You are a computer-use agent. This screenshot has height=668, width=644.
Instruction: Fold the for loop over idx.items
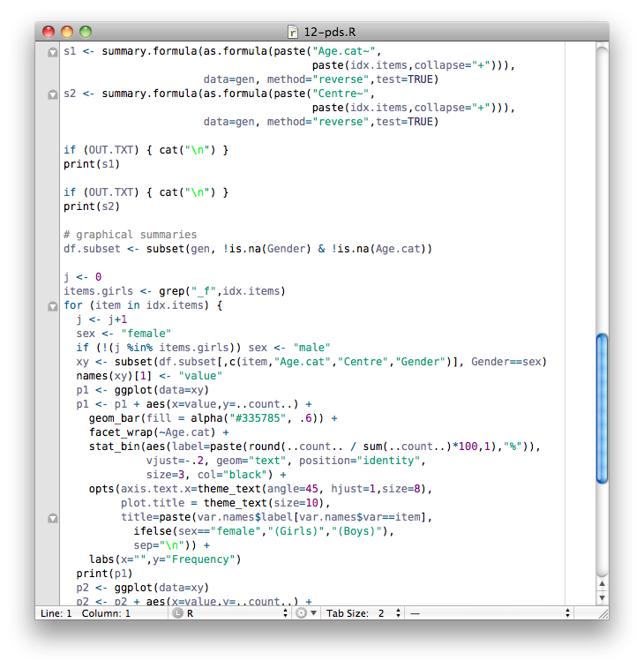click(x=52, y=306)
